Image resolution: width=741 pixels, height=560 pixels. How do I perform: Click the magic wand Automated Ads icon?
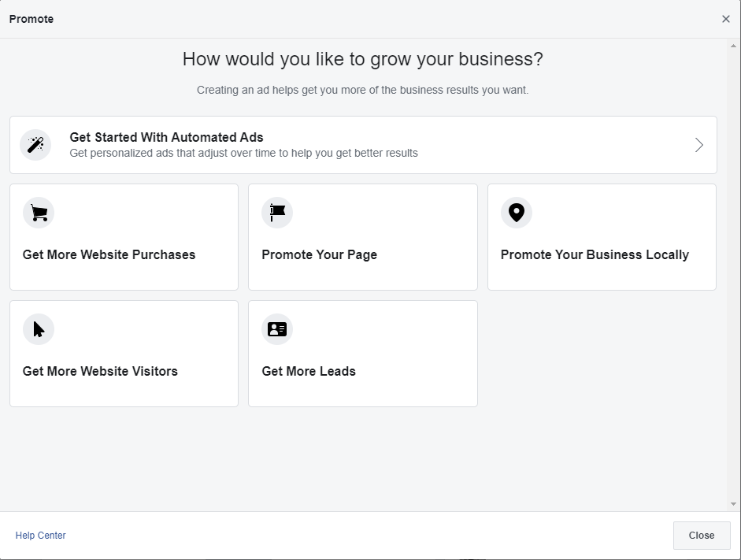coord(35,145)
